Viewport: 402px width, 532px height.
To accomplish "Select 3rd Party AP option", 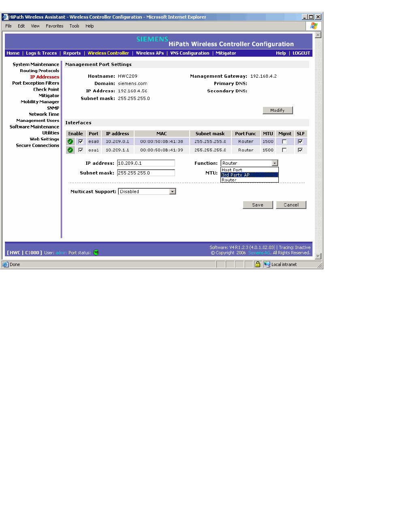I will coord(250,175).
